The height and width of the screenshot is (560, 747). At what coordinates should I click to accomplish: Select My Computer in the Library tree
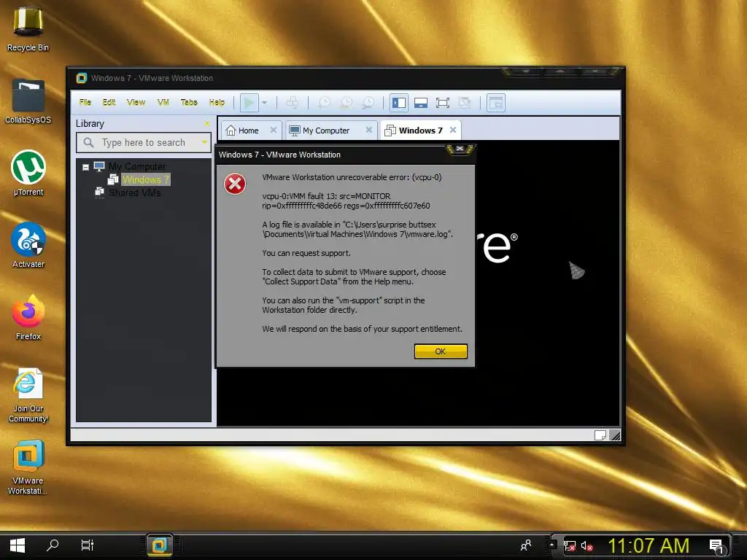click(x=137, y=167)
